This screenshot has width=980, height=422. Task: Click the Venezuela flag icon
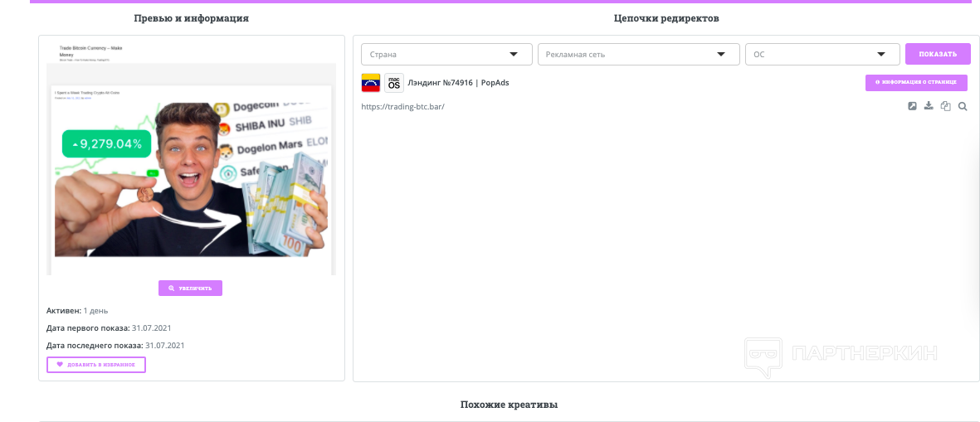(371, 82)
